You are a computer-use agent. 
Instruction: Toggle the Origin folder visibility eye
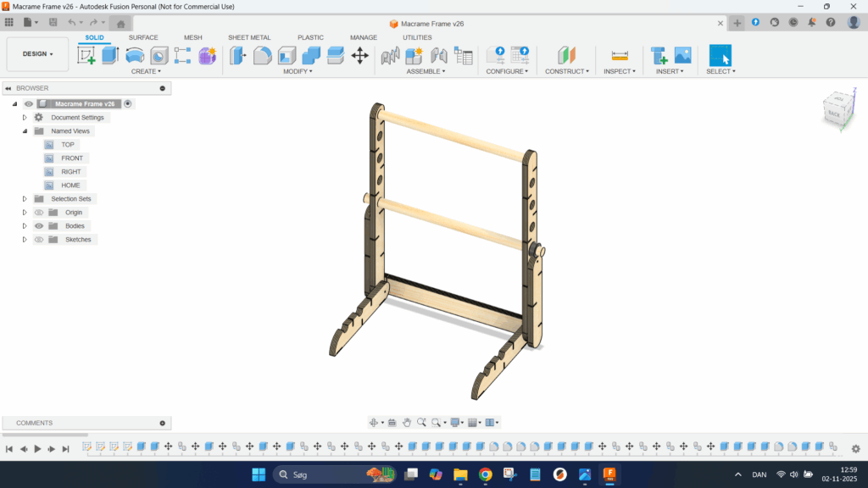pyautogui.click(x=39, y=213)
